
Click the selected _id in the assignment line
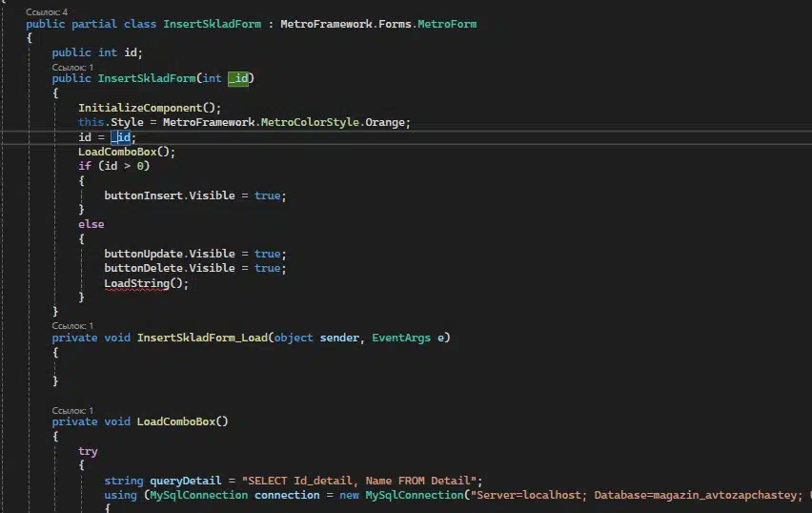tap(121, 137)
